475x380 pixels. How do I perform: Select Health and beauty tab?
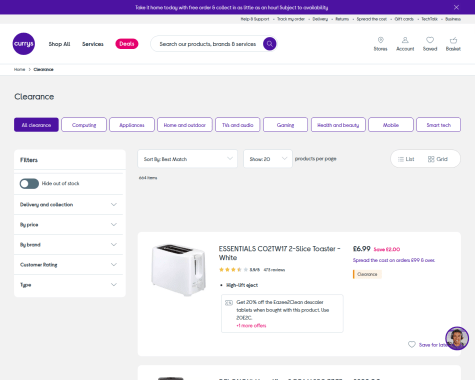338,125
